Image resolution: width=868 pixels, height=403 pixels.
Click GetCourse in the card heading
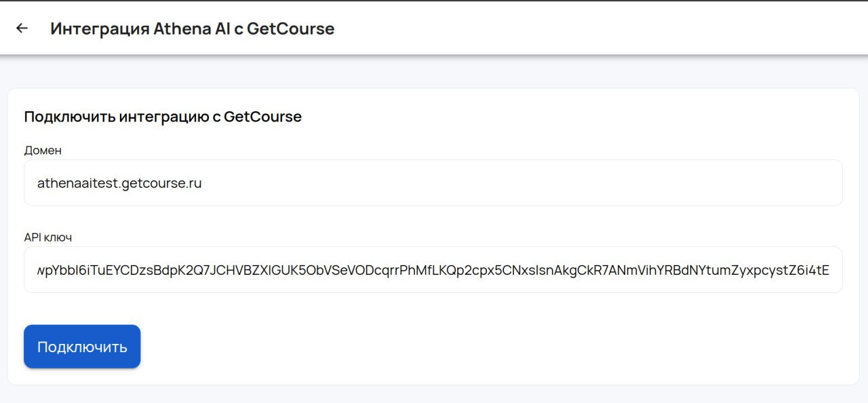(262, 117)
